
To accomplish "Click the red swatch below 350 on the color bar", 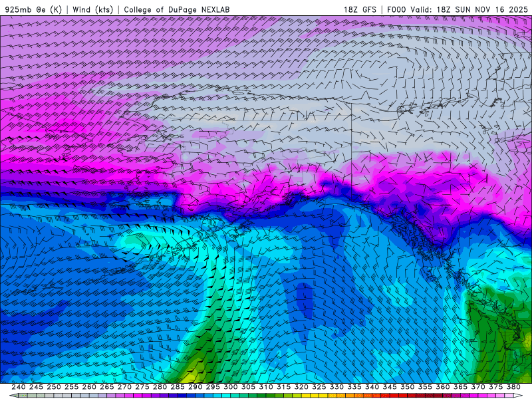I will point(412,396).
